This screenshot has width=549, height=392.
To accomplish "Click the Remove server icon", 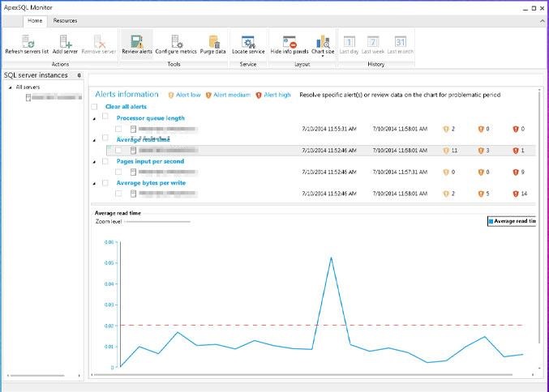I will click(x=100, y=41).
